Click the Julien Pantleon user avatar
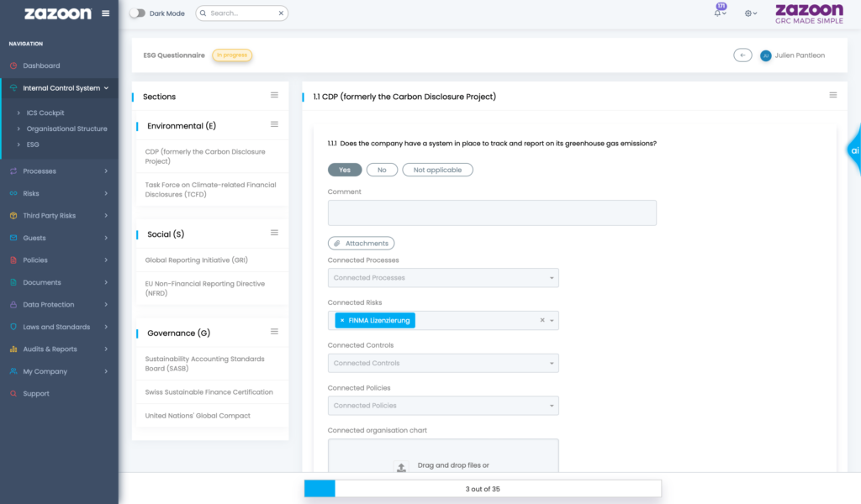 (765, 55)
